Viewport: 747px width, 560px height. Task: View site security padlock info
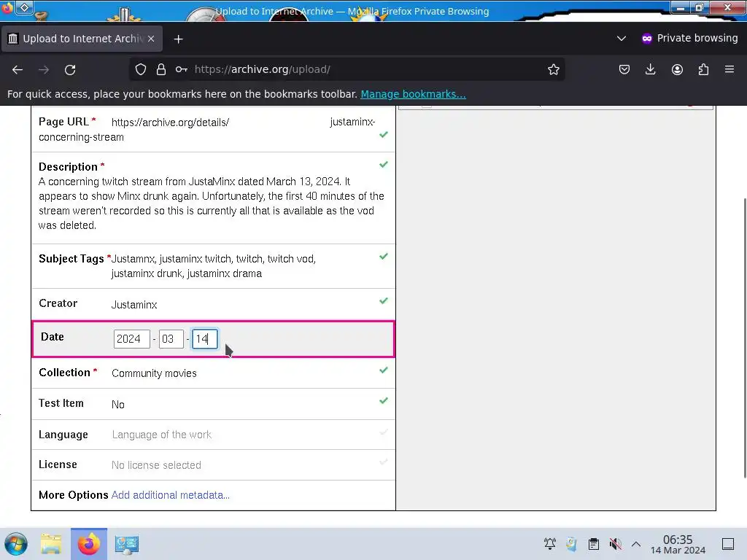(161, 69)
